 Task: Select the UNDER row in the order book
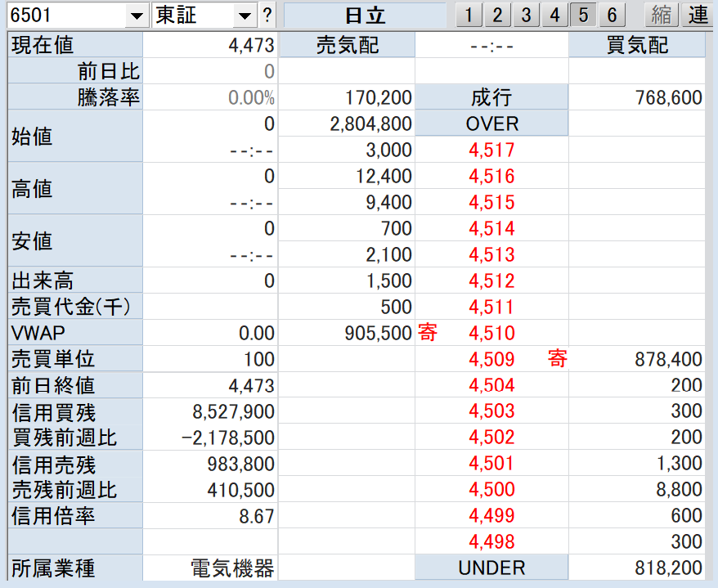(x=491, y=568)
